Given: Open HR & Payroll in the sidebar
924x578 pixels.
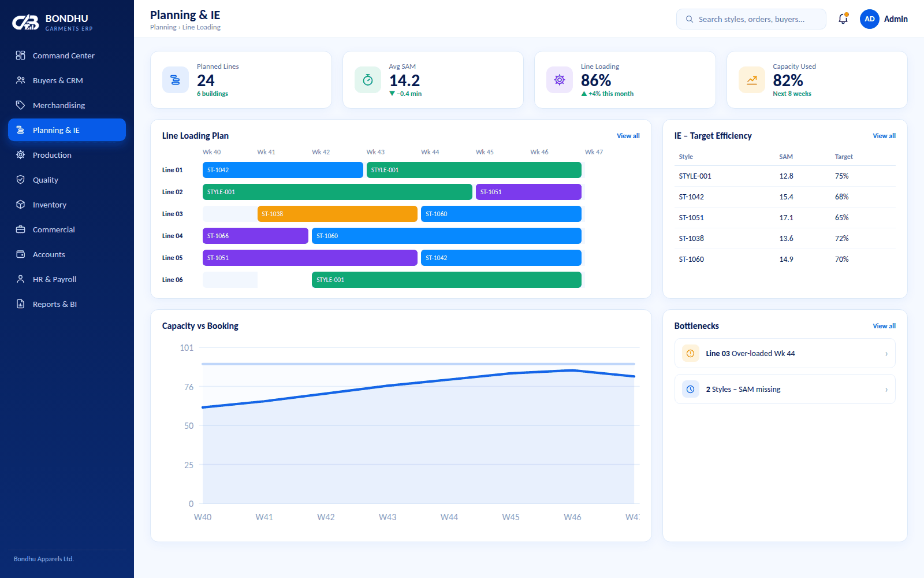Looking at the screenshot, I should (x=67, y=279).
